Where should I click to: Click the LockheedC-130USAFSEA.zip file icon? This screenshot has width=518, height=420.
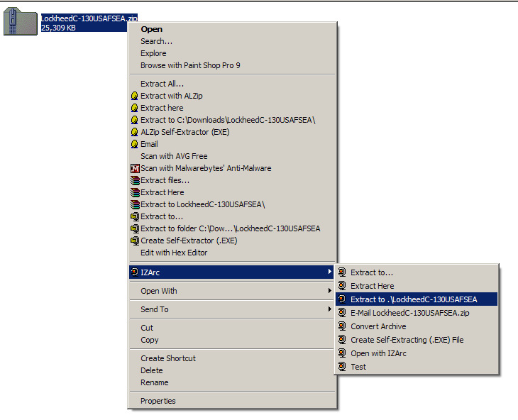click(x=20, y=23)
